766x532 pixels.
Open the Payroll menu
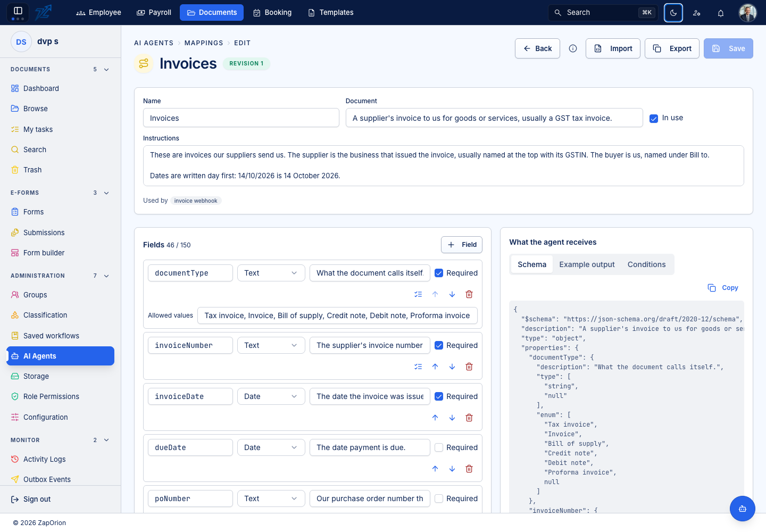(154, 12)
